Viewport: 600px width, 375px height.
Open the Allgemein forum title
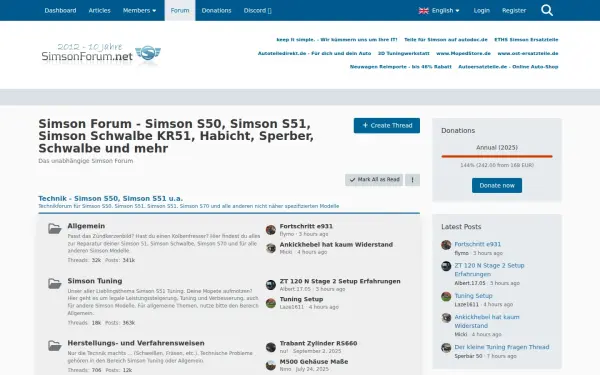pos(86,226)
